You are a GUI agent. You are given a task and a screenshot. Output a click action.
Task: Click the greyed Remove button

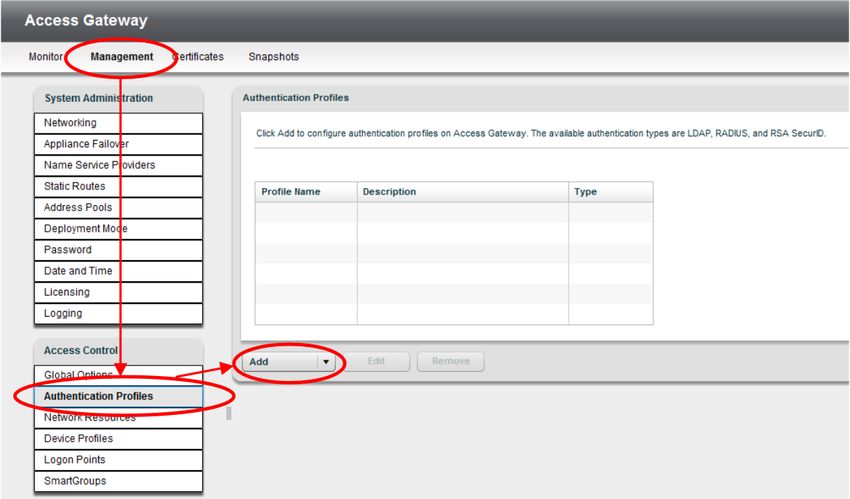point(450,361)
